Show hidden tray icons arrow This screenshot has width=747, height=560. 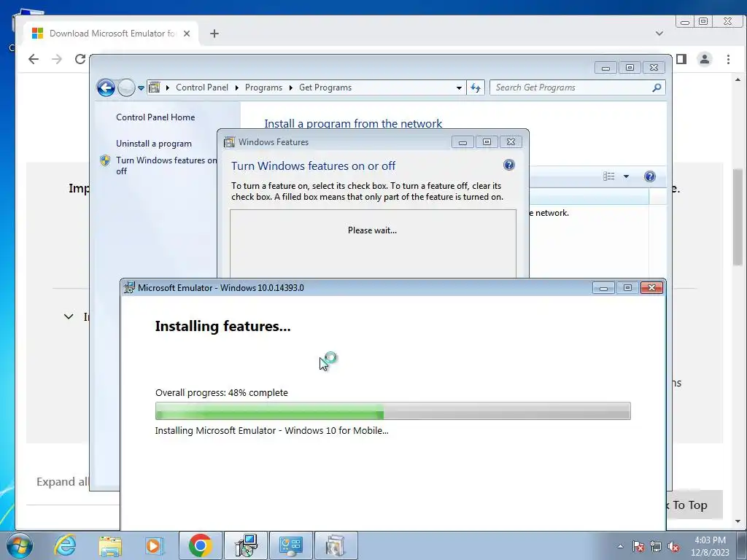620,546
